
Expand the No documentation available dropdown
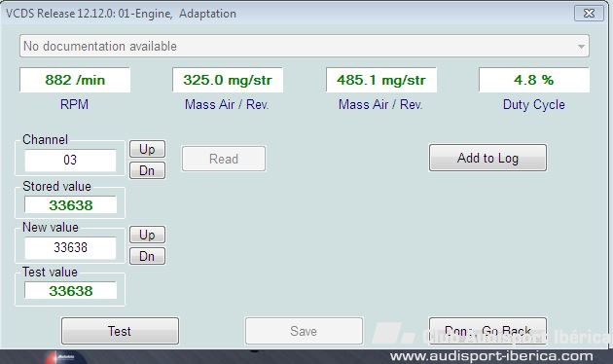[x=305, y=46]
